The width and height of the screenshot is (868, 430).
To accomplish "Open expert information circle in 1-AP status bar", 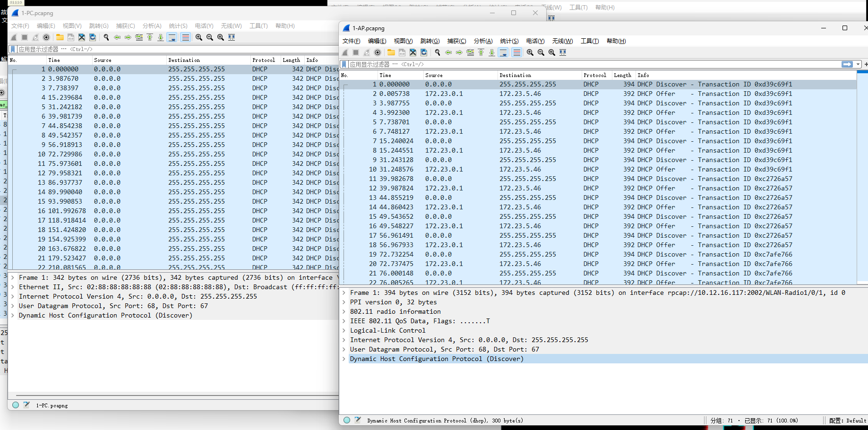I will 347,420.
